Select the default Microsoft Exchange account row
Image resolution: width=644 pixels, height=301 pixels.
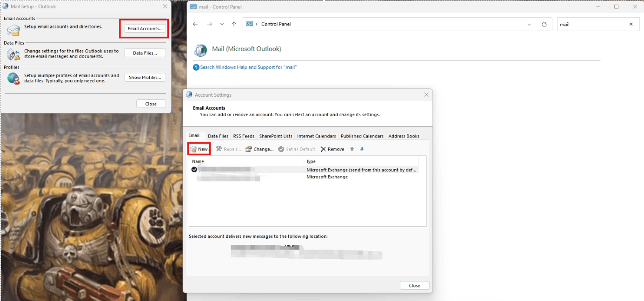[x=304, y=170]
